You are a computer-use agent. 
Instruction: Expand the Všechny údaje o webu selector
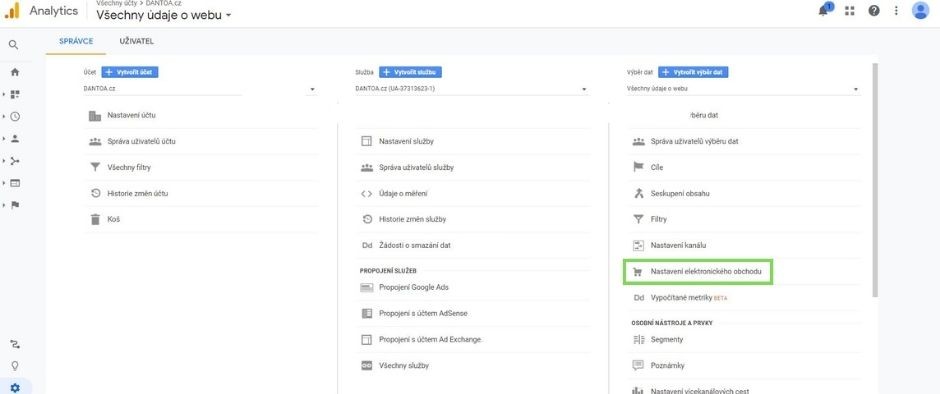164,16
